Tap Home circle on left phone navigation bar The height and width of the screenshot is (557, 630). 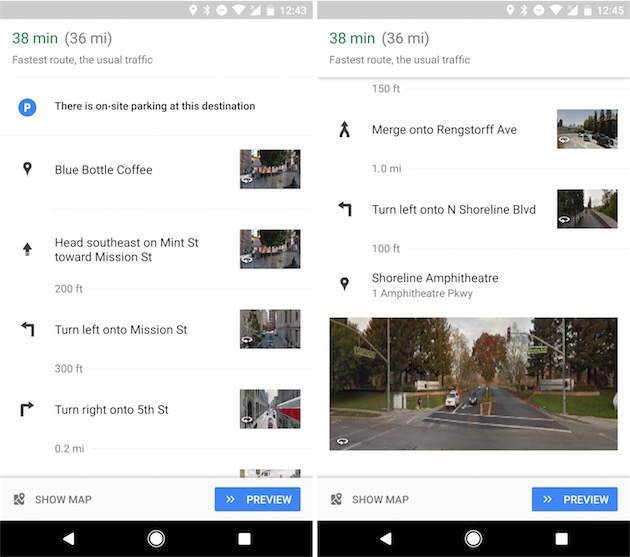pos(156,539)
